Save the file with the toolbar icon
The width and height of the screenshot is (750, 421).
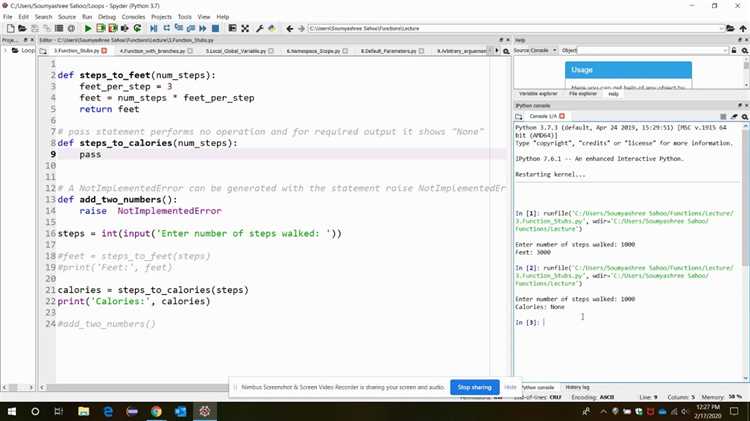34,29
